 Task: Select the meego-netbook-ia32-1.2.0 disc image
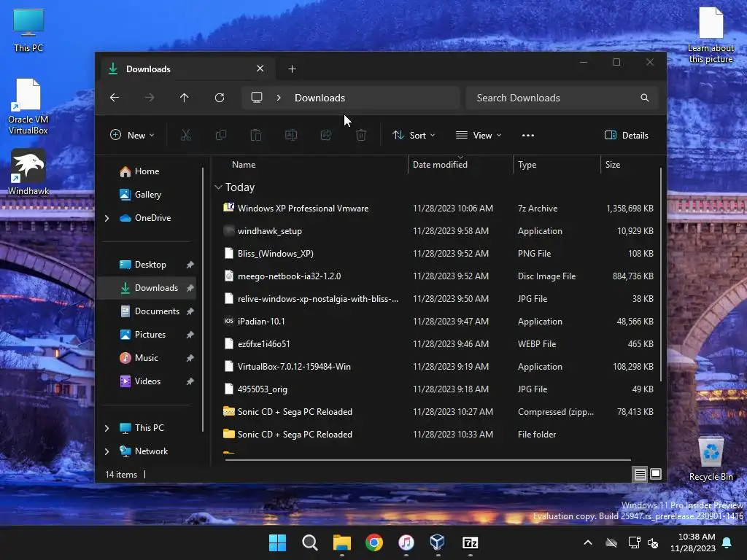click(438, 276)
